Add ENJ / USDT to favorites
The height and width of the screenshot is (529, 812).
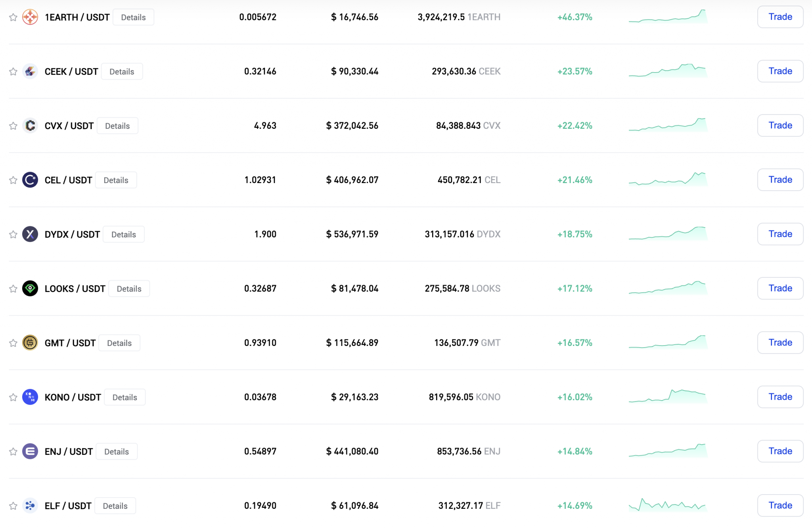coord(13,451)
